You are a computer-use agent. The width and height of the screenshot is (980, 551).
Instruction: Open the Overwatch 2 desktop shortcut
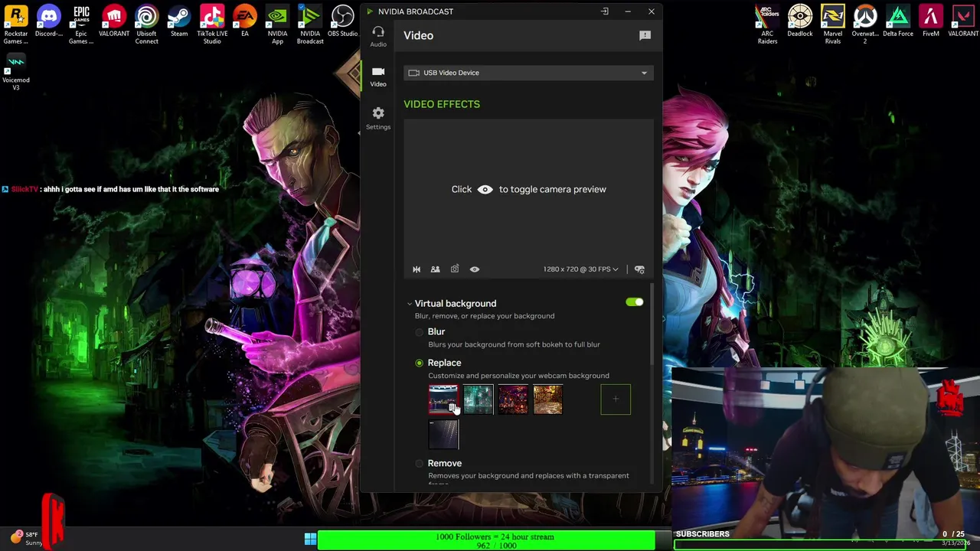tap(865, 24)
